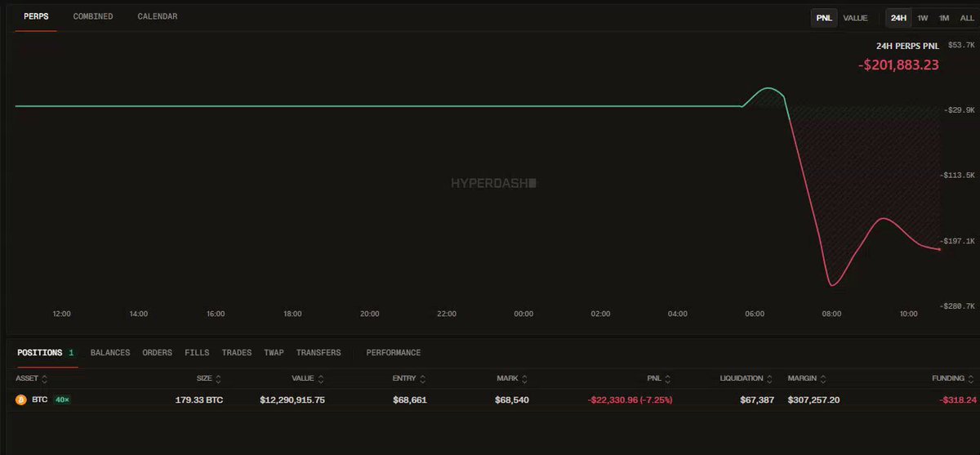Select the 24H time range
980x455 pixels.
coord(898,18)
